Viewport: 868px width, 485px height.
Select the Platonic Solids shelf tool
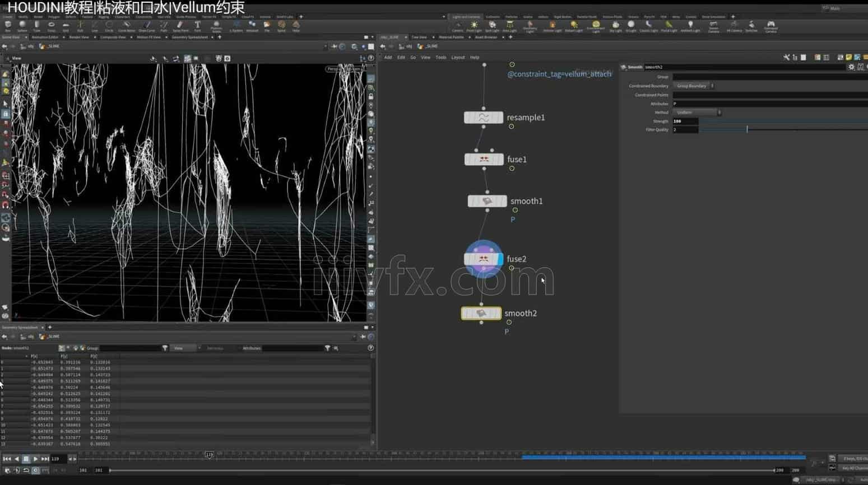216,26
